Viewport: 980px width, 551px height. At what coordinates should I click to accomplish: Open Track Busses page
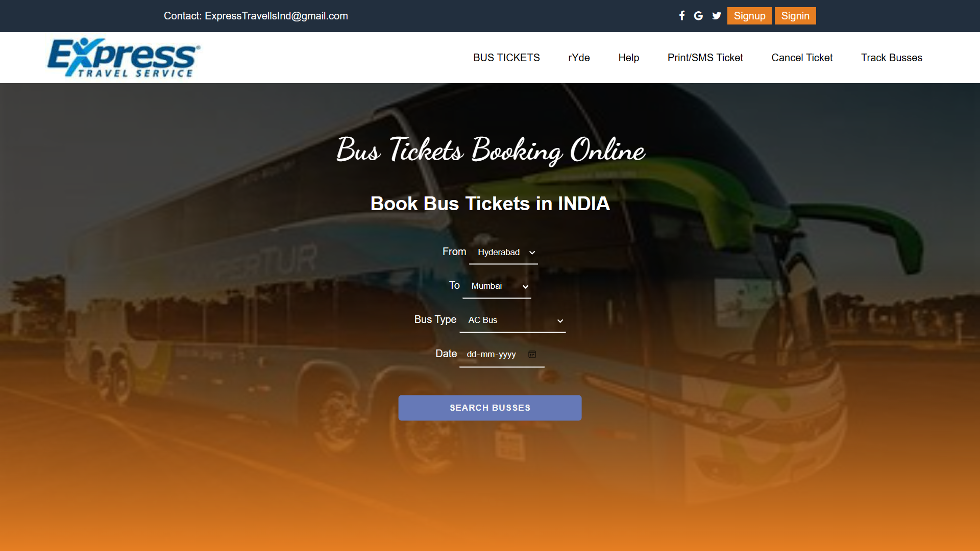892,58
